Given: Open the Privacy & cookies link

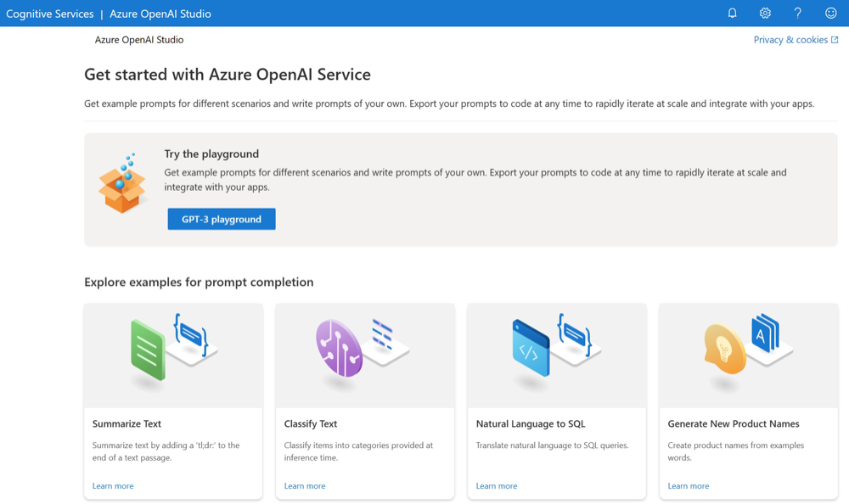Looking at the screenshot, I should pyautogui.click(x=790, y=40).
